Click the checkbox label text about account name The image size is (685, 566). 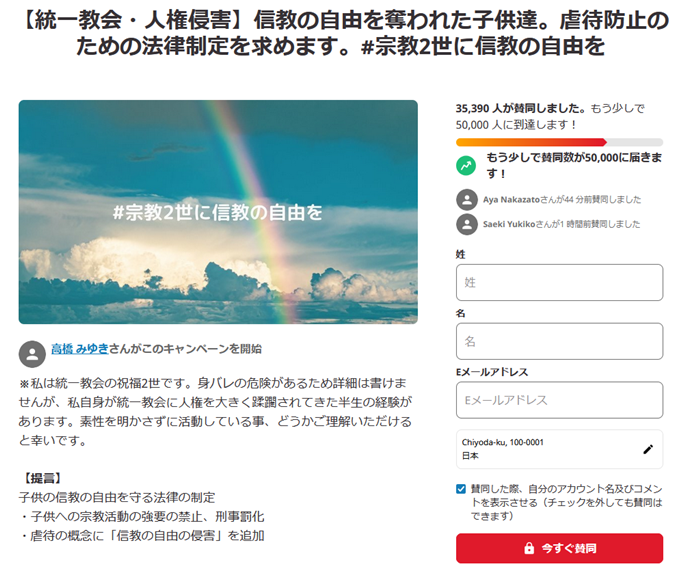point(566,502)
